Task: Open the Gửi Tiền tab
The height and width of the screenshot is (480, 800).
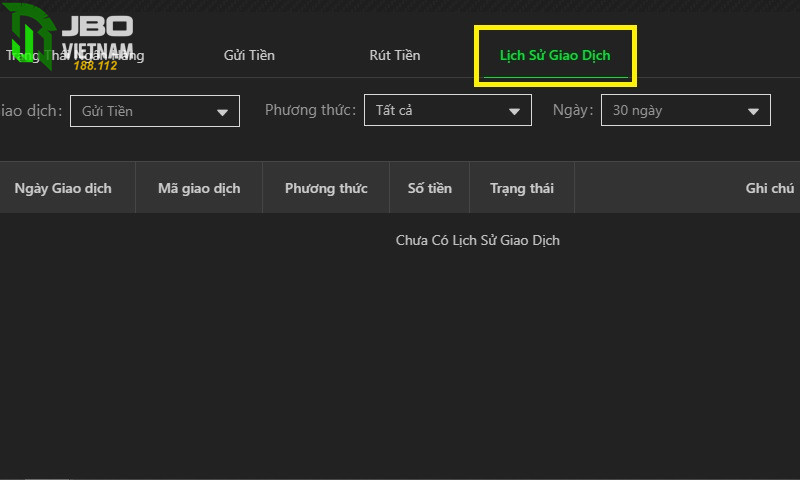Action: click(249, 55)
